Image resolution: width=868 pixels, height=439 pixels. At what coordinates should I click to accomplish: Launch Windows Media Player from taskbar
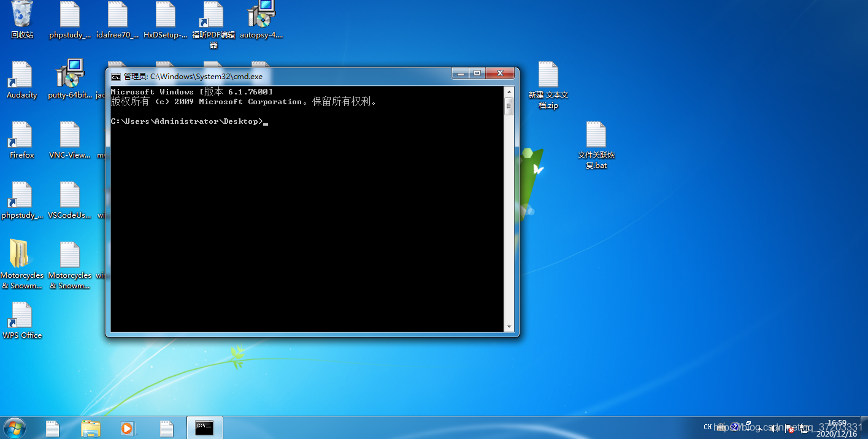[128, 428]
